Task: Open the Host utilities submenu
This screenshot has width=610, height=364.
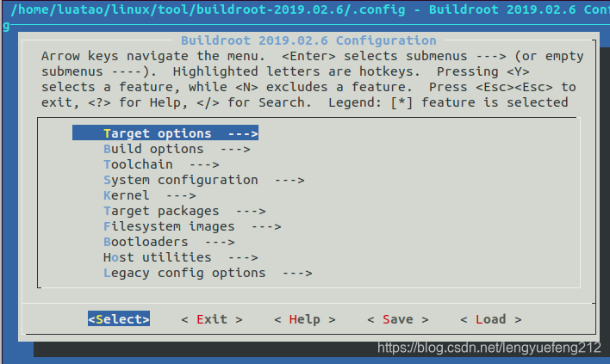Action: pos(181,257)
